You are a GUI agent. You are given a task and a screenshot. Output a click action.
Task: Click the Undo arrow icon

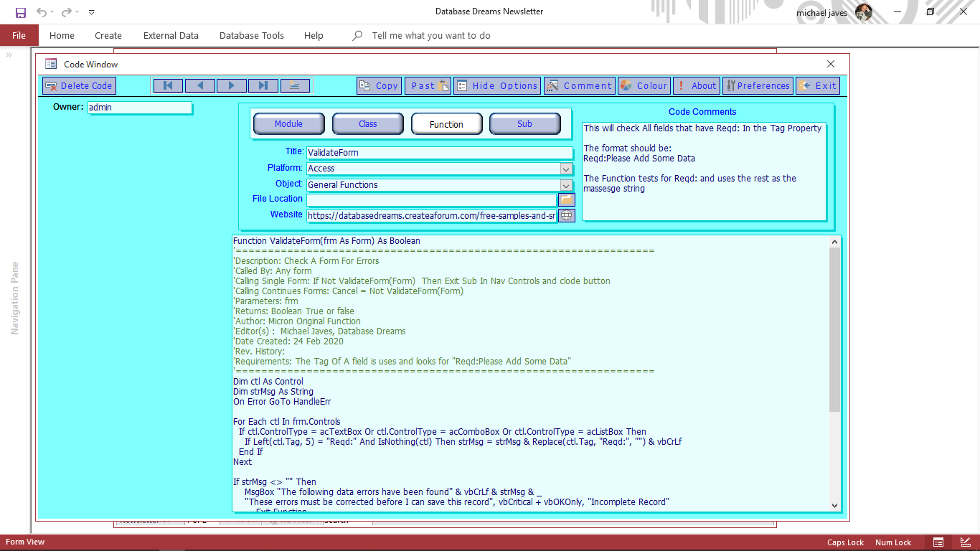[x=42, y=12]
